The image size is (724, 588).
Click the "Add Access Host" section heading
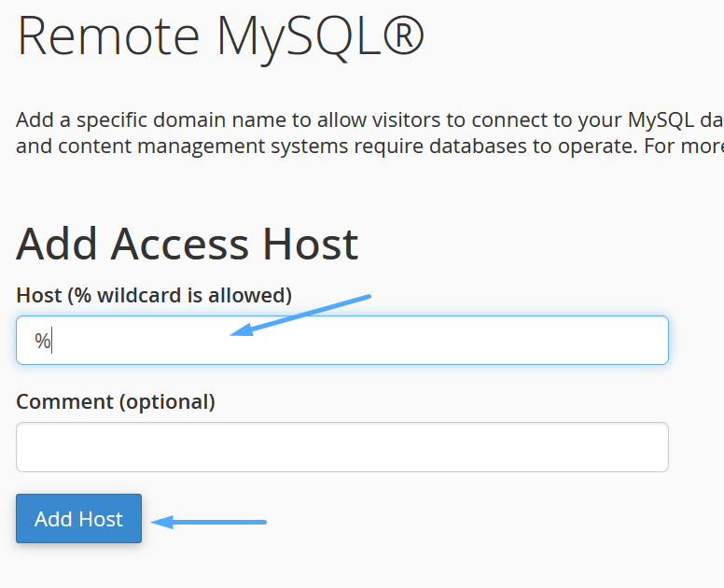click(187, 244)
